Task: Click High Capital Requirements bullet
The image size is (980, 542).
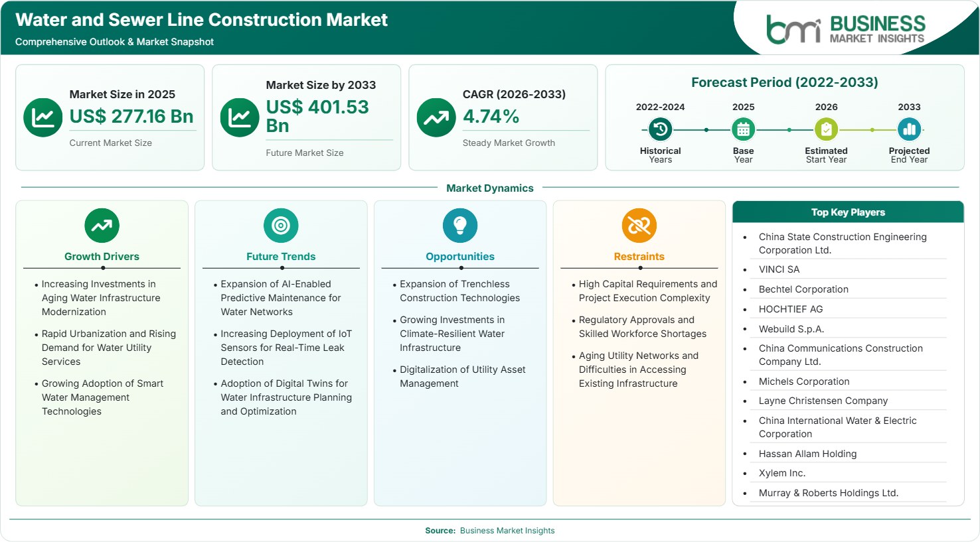Action: click(x=647, y=291)
